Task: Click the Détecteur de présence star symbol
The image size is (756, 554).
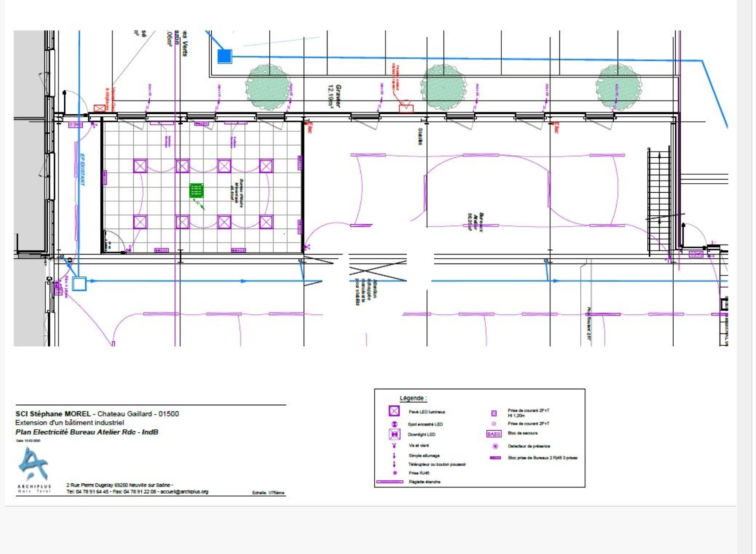Action: (x=495, y=446)
